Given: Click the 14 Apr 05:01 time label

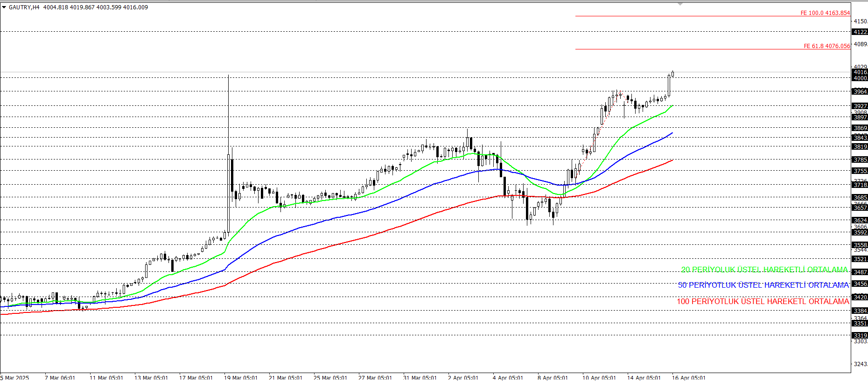Looking at the screenshot, I should coord(644,378).
